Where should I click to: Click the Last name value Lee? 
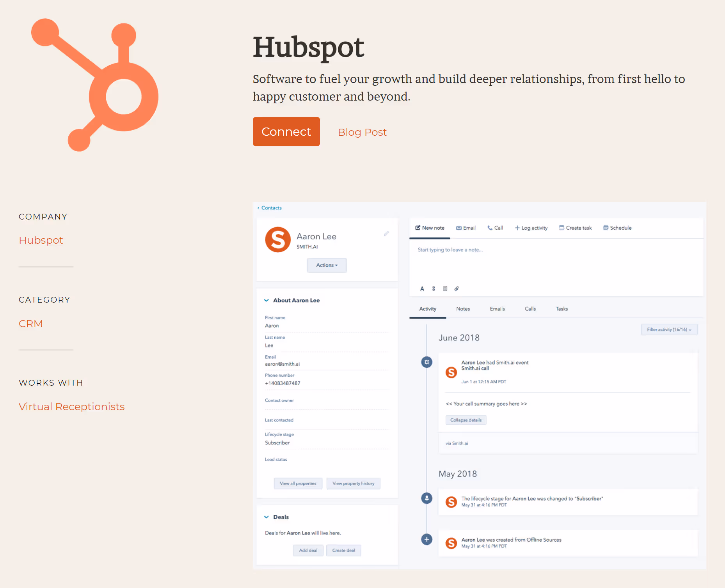tap(269, 345)
